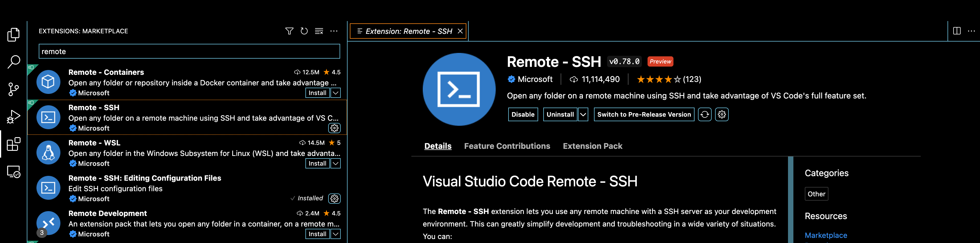Click the Remote - Containers cube icon
Screen dimensions: 980x243
(48, 82)
